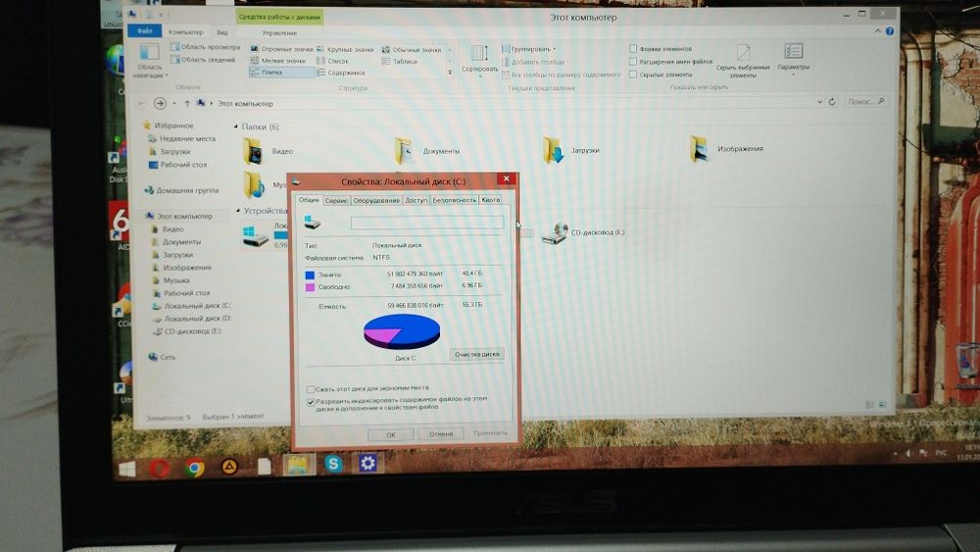Open the Параметры folder options

tap(793, 58)
